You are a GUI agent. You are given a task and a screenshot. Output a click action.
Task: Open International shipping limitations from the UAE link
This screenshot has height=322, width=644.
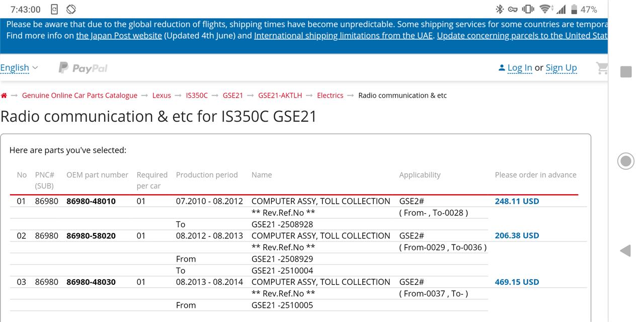point(343,36)
